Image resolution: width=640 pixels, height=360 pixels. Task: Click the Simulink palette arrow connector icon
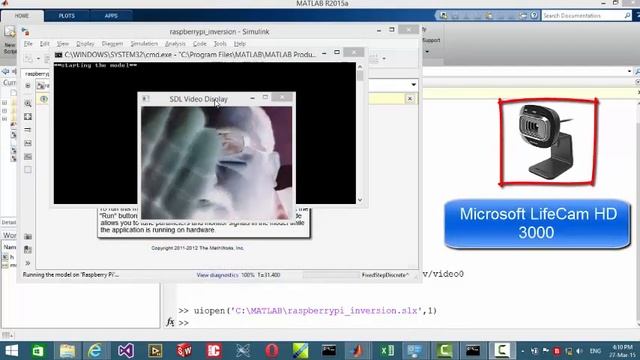[28, 130]
